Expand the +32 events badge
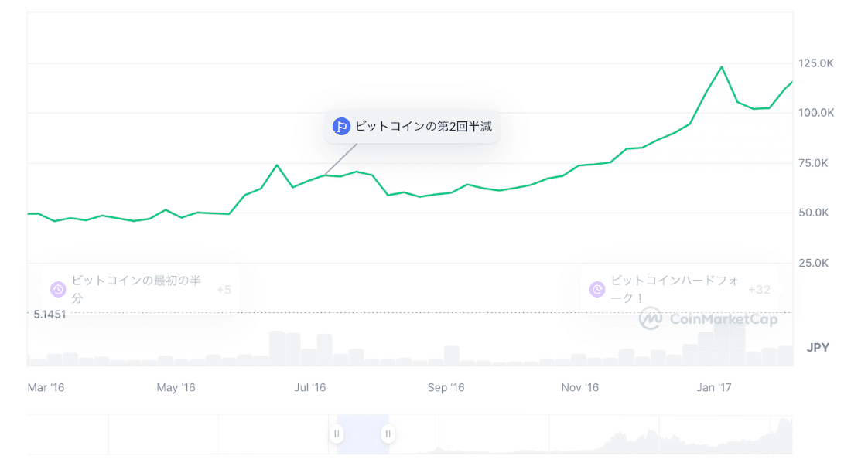Screen dimensions: 868x473 point(759,290)
